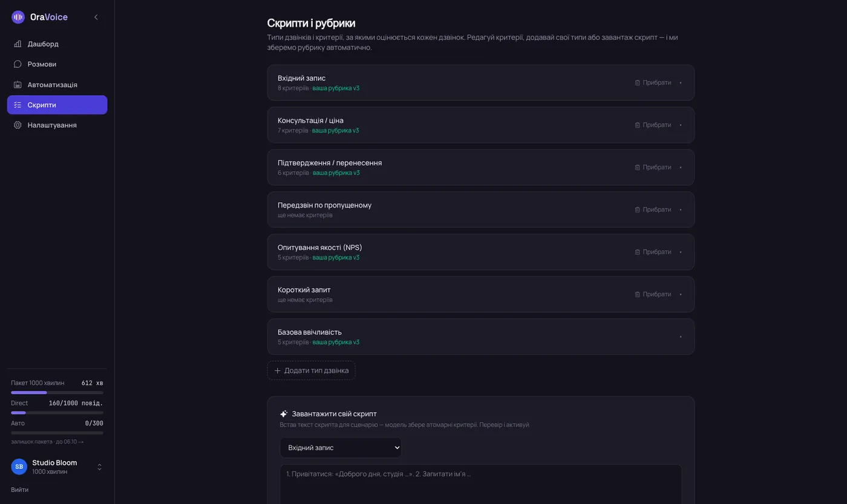Click trash Прибрати for Консультація / ціна
This screenshot has height=504, width=847.
653,125
